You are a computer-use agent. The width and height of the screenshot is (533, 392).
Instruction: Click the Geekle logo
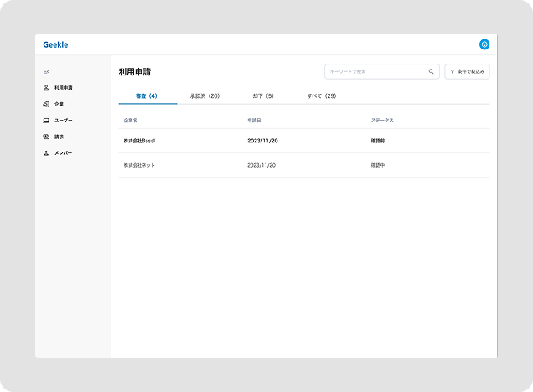(x=55, y=44)
